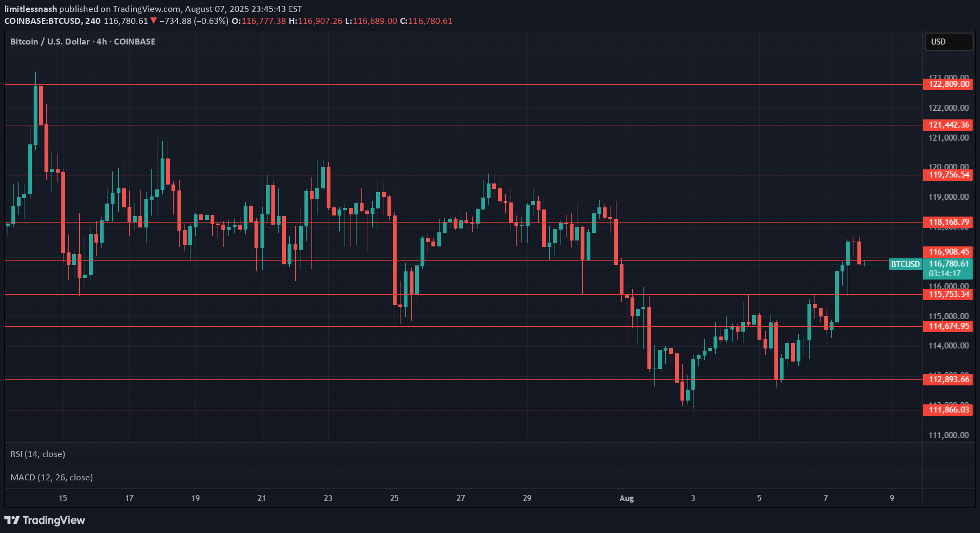Viewport: 980px width, 533px height.
Task: Select the 121,442.36 price level label
Action: click(948, 125)
